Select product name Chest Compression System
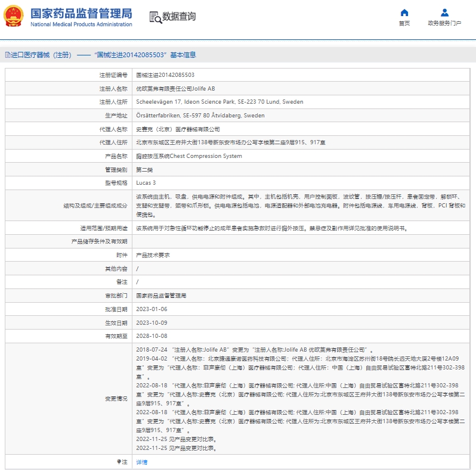Viewport: 476px width, 472px height. (x=189, y=156)
